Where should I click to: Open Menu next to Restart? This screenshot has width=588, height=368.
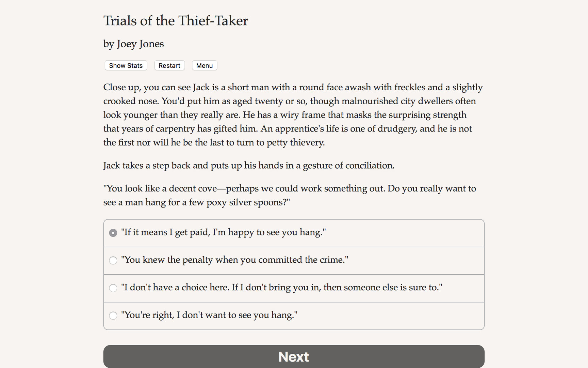point(204,65)
